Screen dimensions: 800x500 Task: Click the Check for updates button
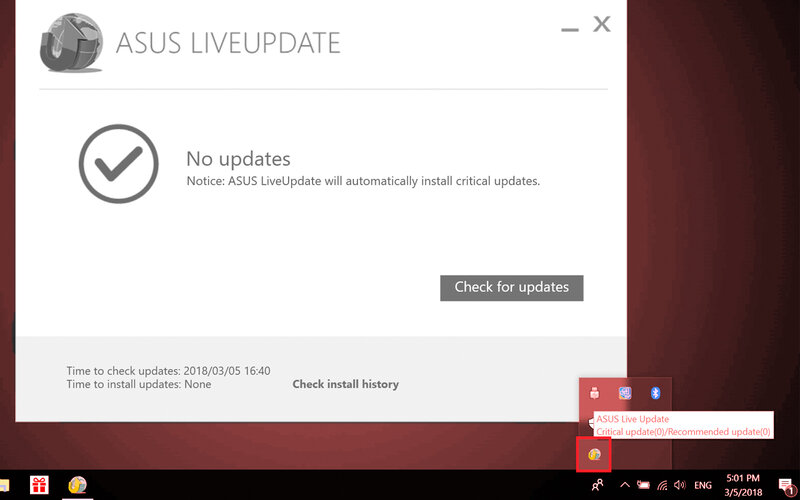tap(512, 288)
